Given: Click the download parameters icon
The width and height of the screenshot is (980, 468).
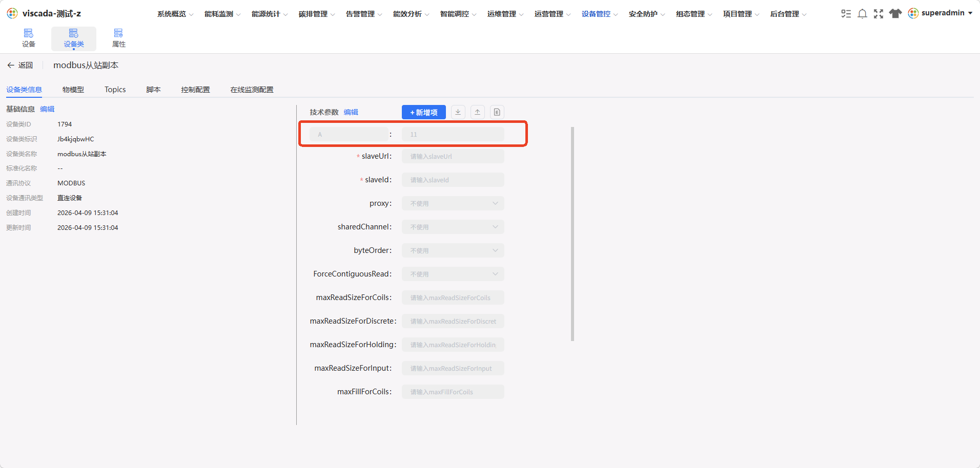Looking at the screenshot, I should (x=458, y=112).
